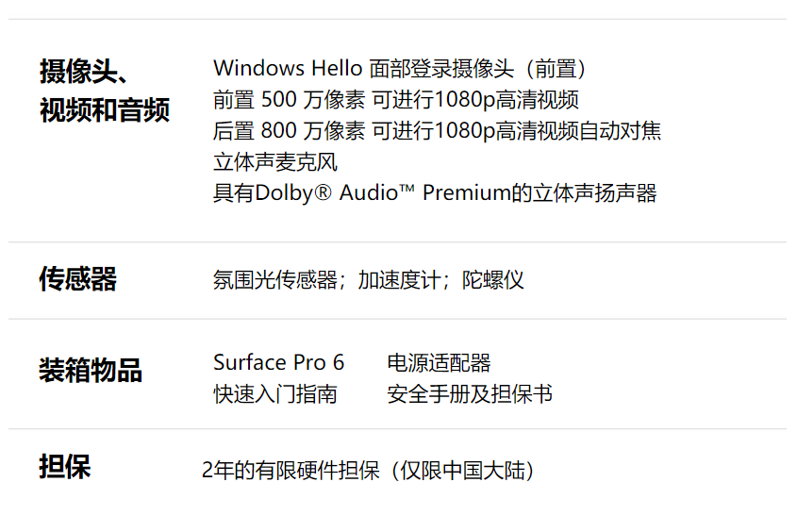Select the Windows Hello 面部登录摄像头 line
This screenshot has height=532, width=797.
(x=400, y=69)
